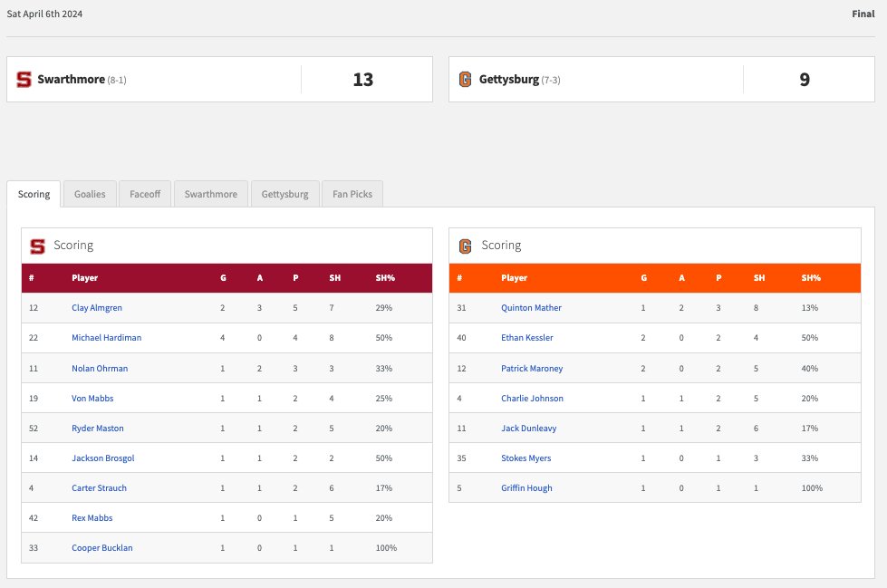Click Gettysburg table SH column header
Screen dimensions: 887x588
(x=759, y=278)
